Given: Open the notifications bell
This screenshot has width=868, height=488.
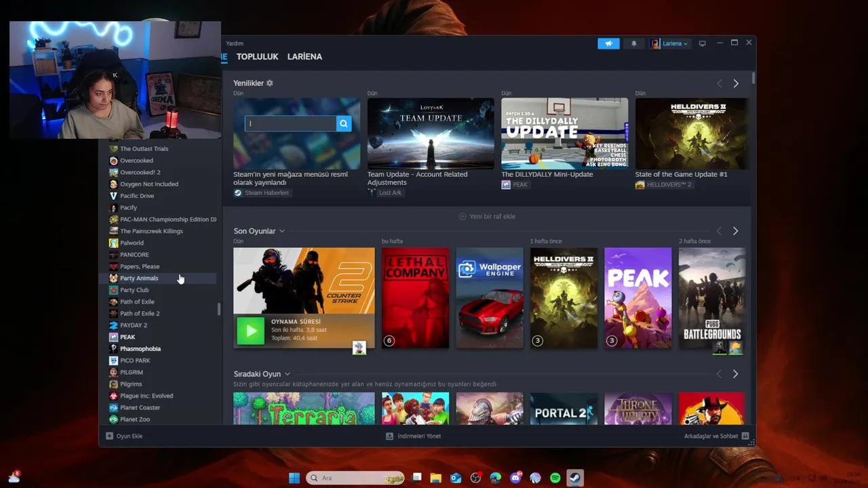Looking at the screenshot, I should (634, 43).
